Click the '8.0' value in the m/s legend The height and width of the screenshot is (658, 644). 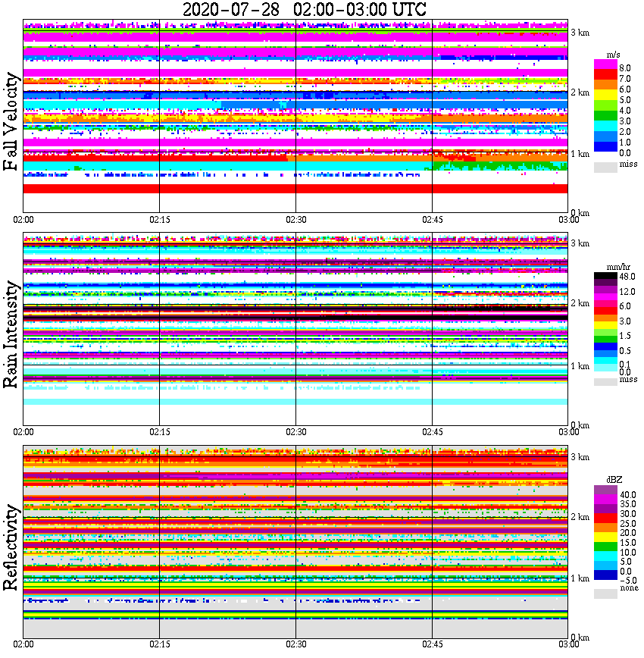tap(625, 68)
